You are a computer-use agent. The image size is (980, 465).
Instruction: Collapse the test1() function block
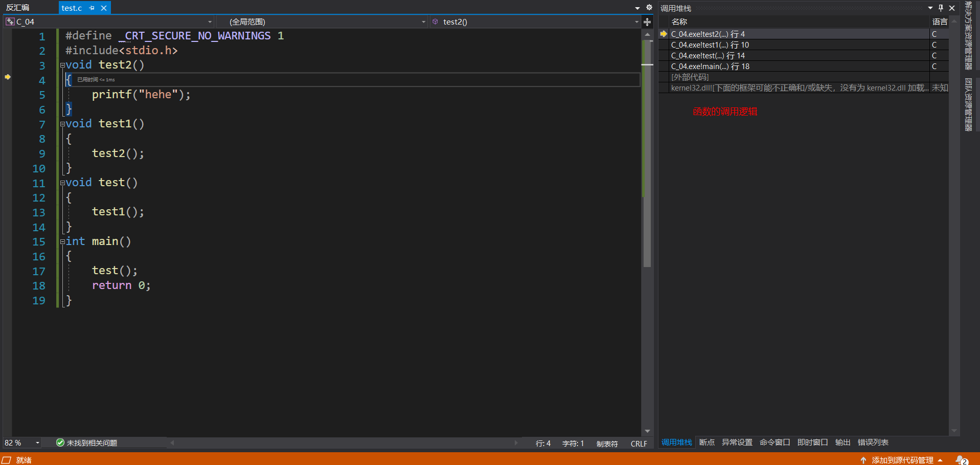[x=62, y=124]
